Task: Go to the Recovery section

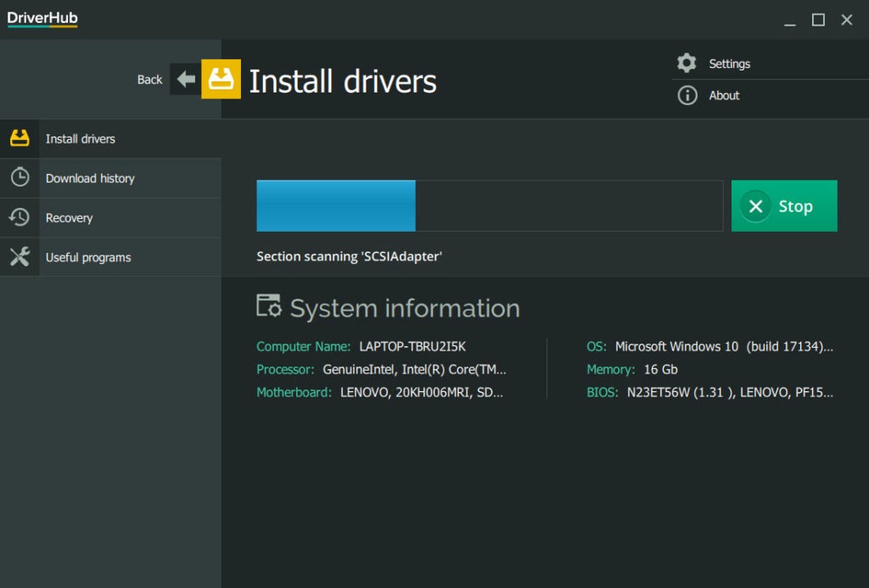Action: (111, 218)
